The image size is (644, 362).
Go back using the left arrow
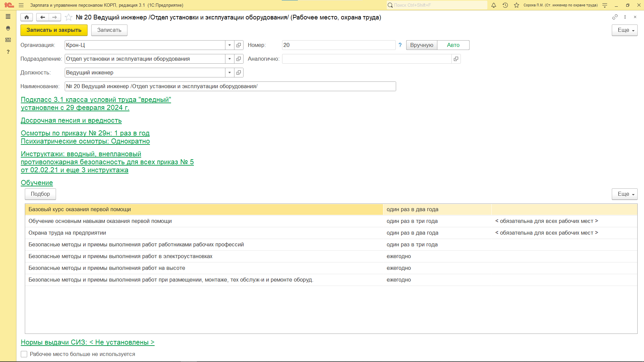coord(42,17)
